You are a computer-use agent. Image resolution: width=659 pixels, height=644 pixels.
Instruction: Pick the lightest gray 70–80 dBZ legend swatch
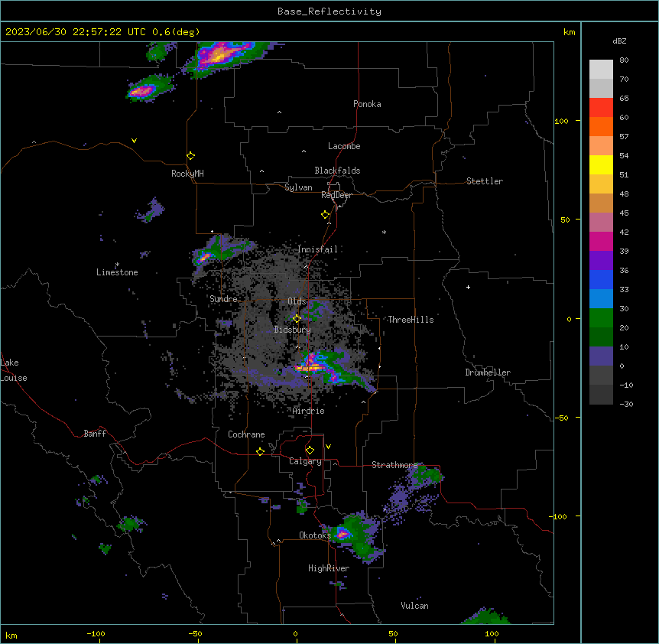click(601, 69)
